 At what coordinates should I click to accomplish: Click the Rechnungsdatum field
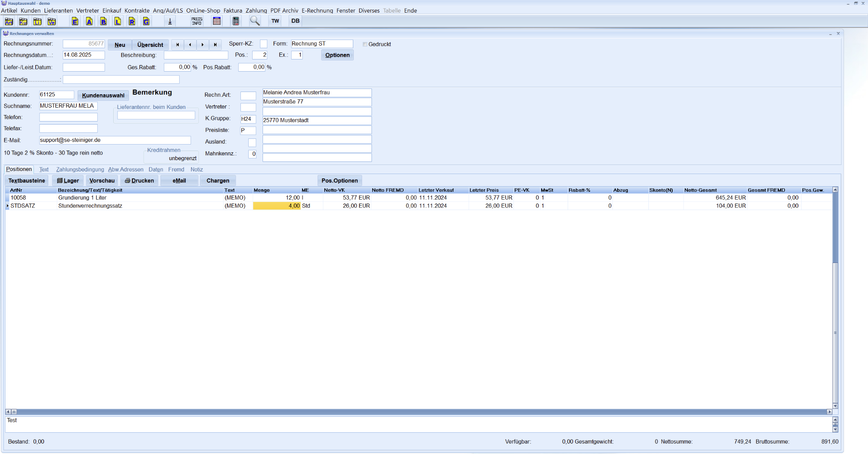[x=84, y=55]
